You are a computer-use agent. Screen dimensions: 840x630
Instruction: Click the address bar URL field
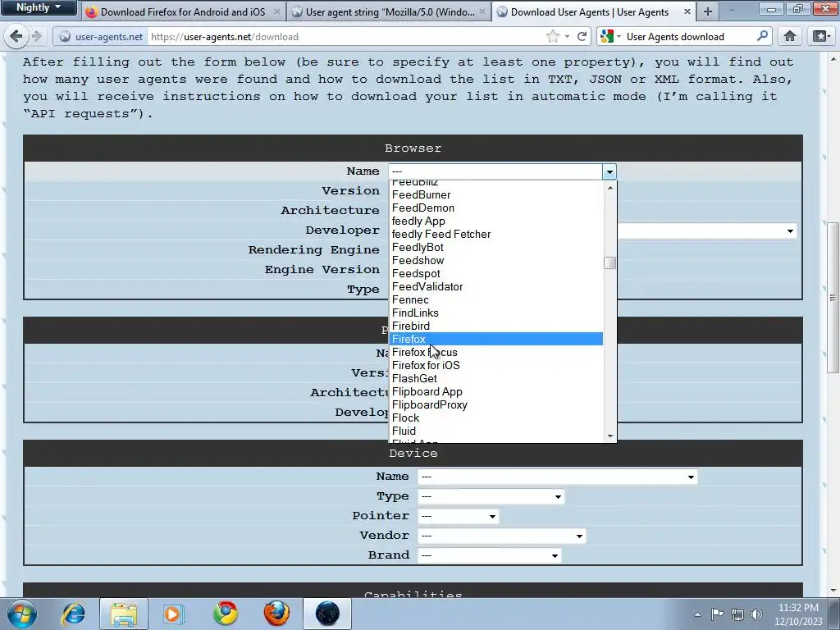point(345,36)
